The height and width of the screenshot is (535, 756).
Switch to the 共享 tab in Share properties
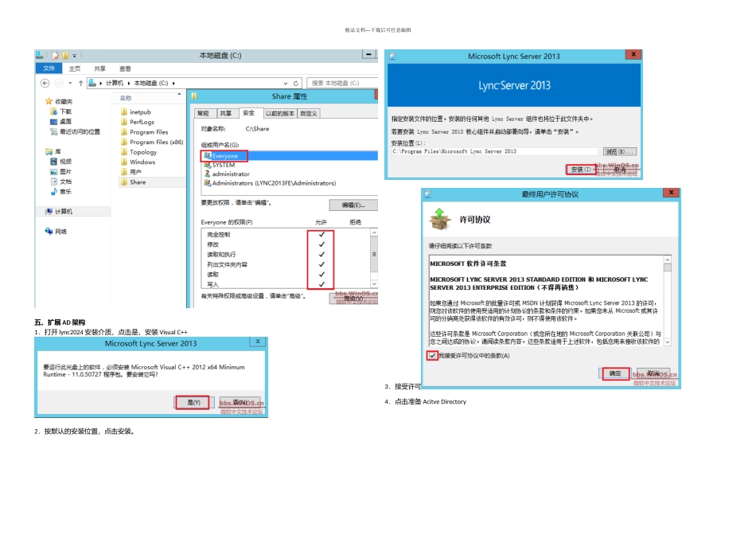[226, 113]
